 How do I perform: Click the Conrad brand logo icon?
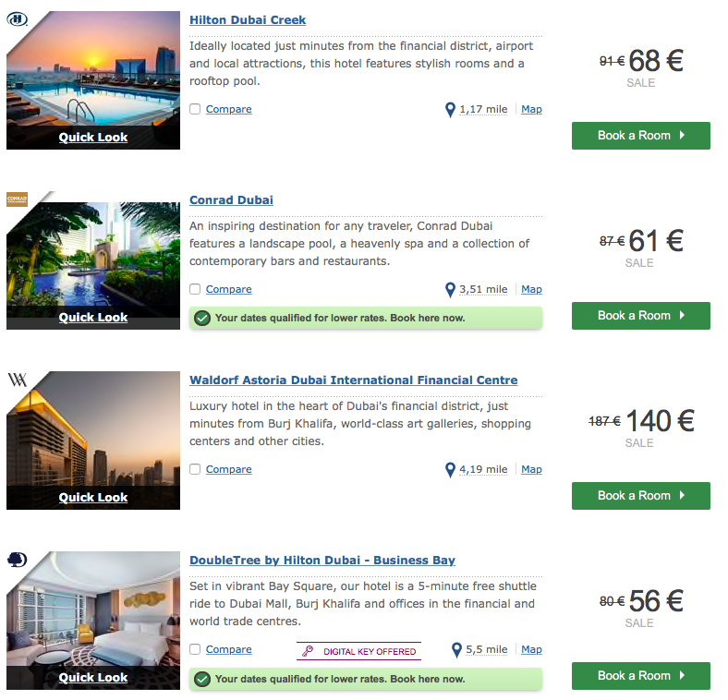[x=17, y=199]
